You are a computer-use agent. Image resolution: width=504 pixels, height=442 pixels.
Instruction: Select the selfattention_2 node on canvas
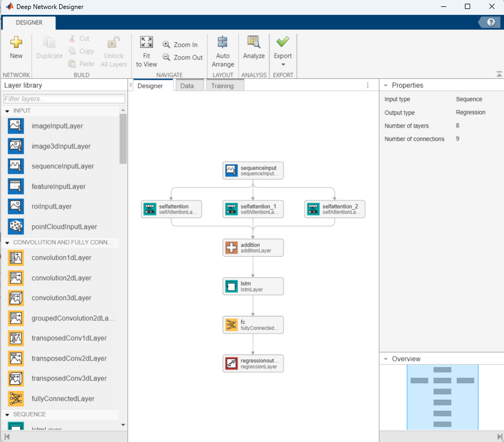pos(335,209)
